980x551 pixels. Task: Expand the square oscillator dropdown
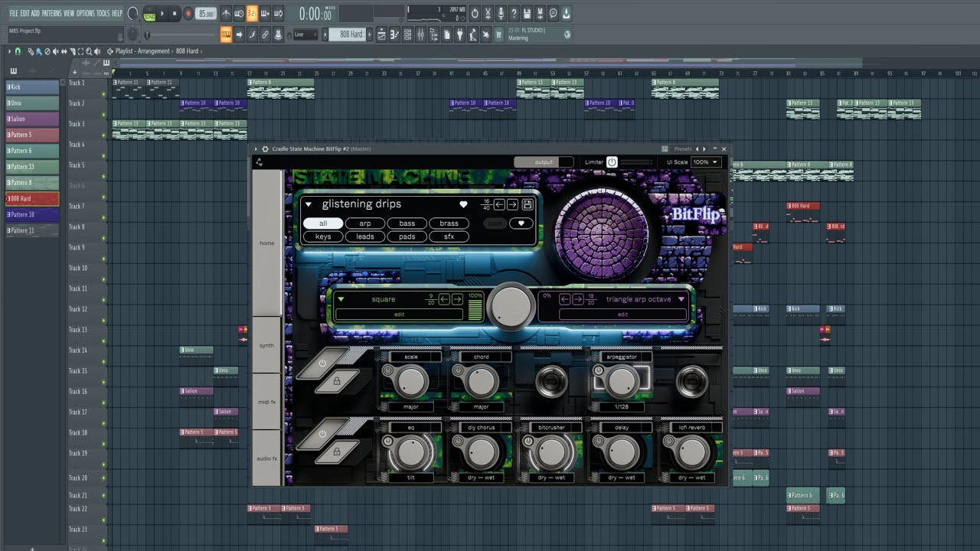pos(341,299)
